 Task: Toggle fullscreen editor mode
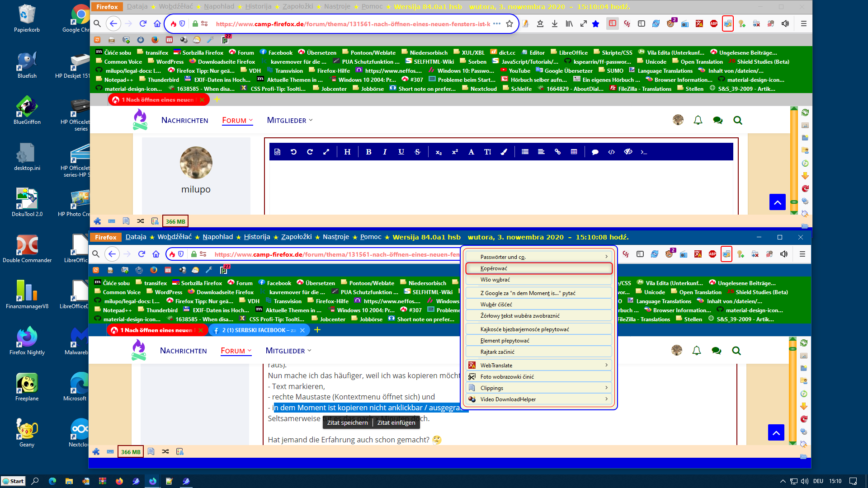(x=326, y=152)
